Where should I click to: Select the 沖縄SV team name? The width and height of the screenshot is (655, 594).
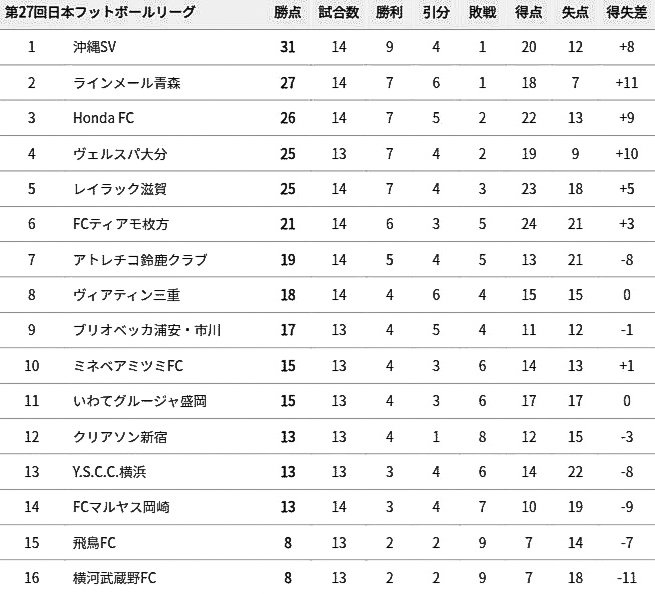point(94,47)
